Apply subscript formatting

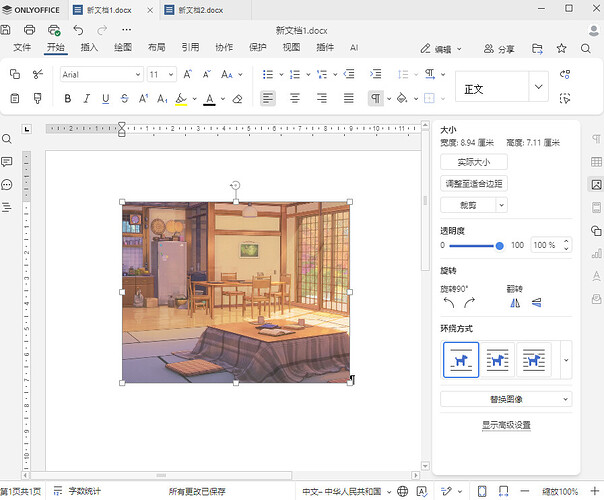tap(162, 99)
